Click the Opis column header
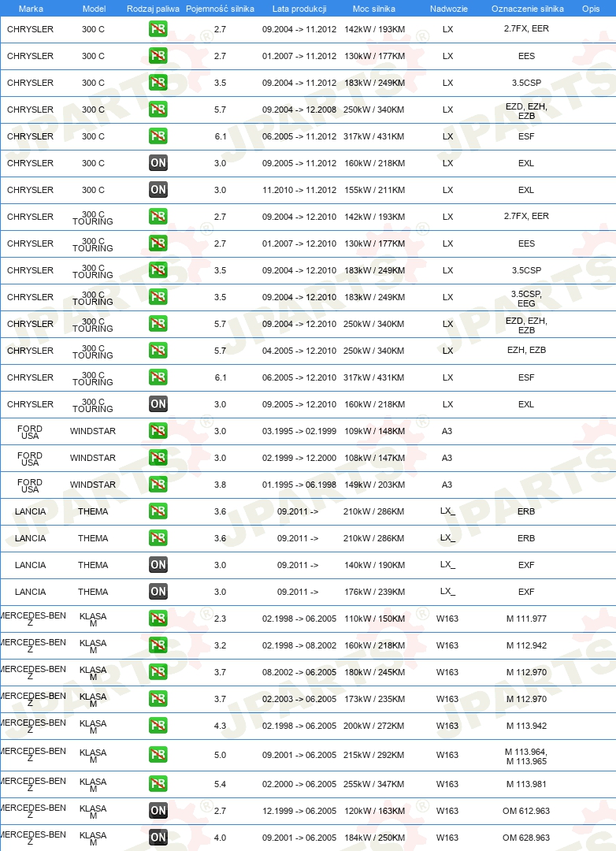 pyautogui.click(x=591, y=9)
